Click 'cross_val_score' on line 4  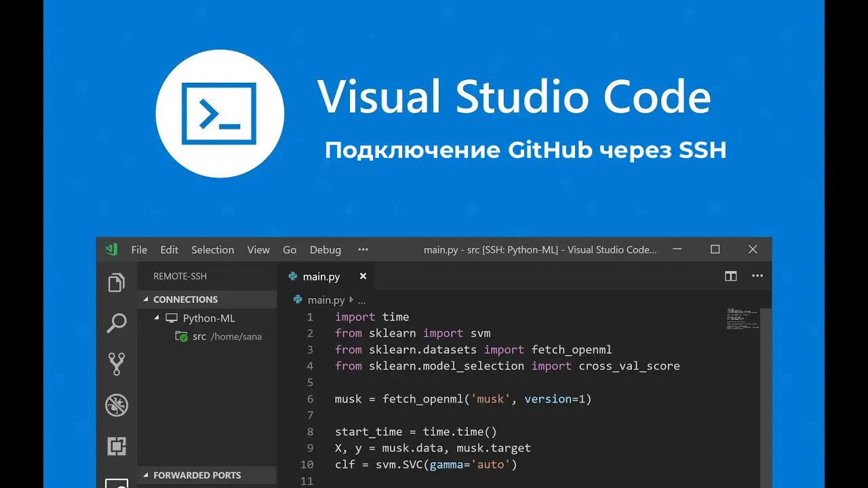[x=629, y=366]
